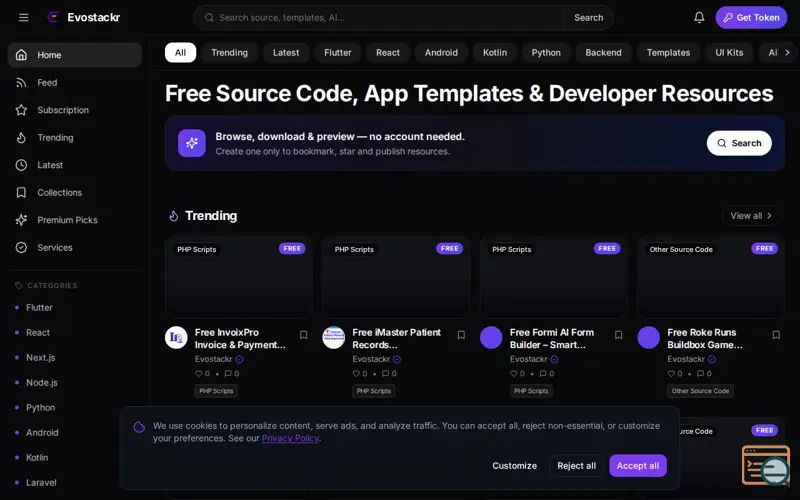Select the Backend filter chip
This screenshot has height=500, width=800.
[x=603, y=53]
